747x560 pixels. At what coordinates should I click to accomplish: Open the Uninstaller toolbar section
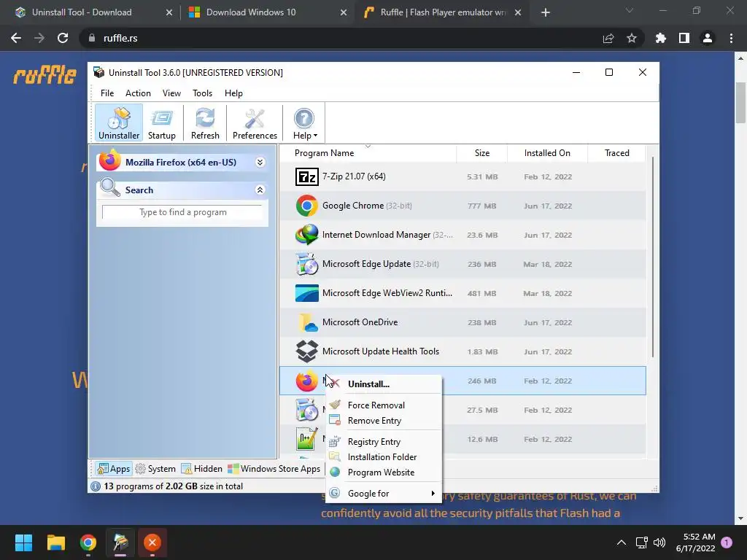click(119, 122)
